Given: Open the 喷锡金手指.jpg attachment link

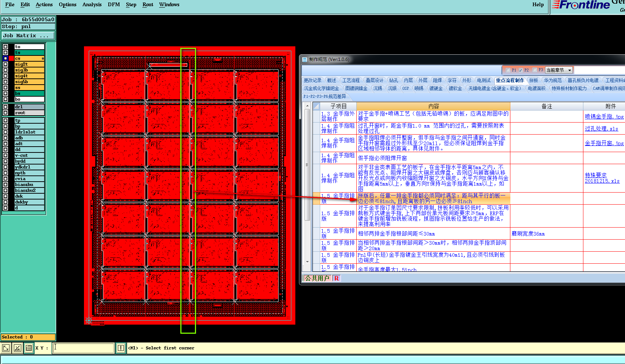Looking at the screenshot, I should tap(604, 117).
